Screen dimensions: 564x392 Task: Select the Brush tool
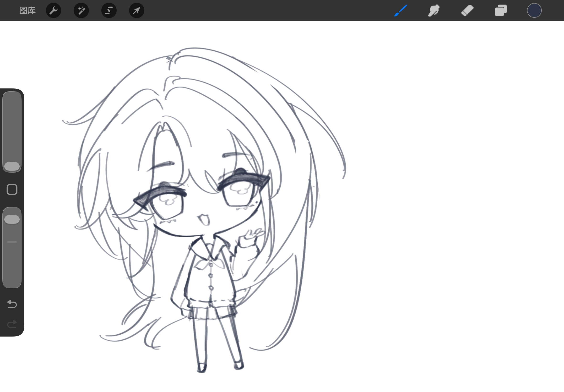(x=401, y=11)
